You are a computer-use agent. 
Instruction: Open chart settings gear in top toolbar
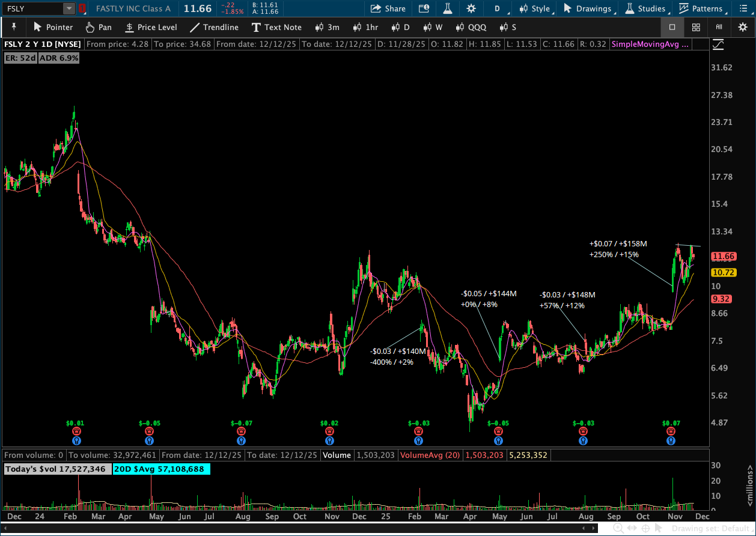(x=471, y=8)
